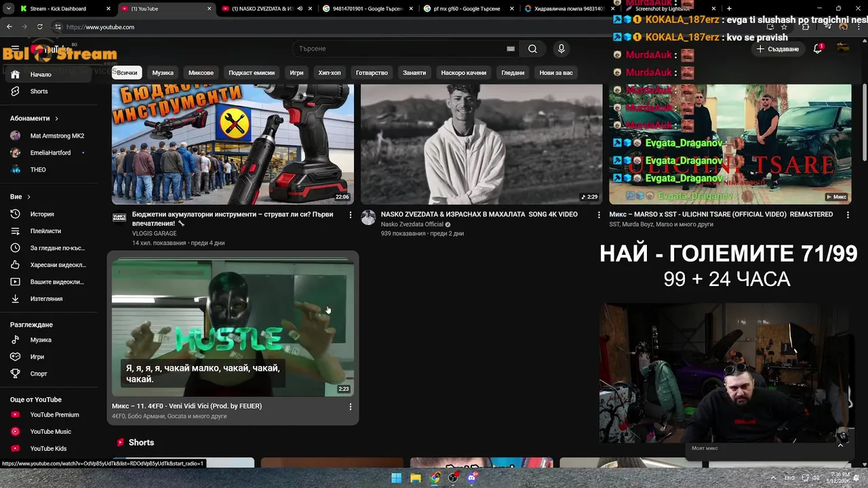Open options menu for ULICHNI TSARE mix
The image size is (868, 488).
click(x=848, y=215)
